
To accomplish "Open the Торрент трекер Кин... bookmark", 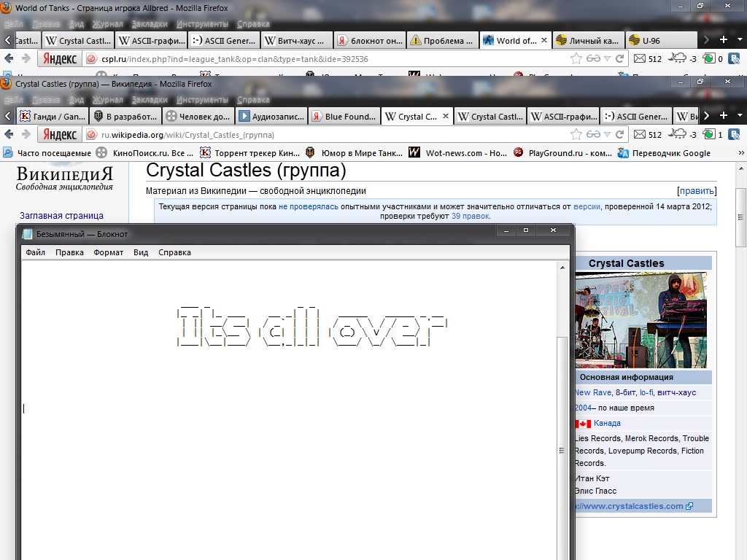I will point(250,153).
